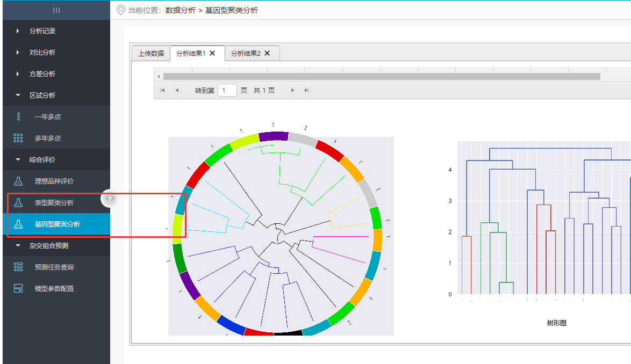Click the flask icon beside 表型聚类分析
The width and height of the screenshot is (631, 364).
click(18, 203)
